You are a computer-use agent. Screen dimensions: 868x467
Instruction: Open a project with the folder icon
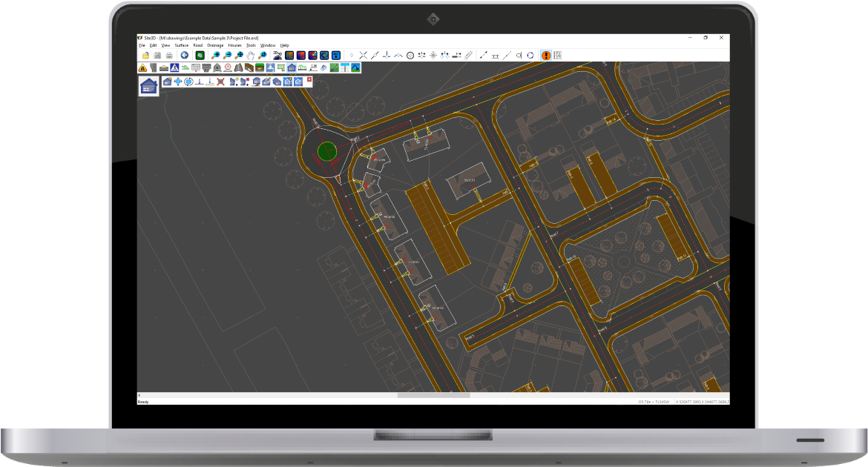point(145,56)
